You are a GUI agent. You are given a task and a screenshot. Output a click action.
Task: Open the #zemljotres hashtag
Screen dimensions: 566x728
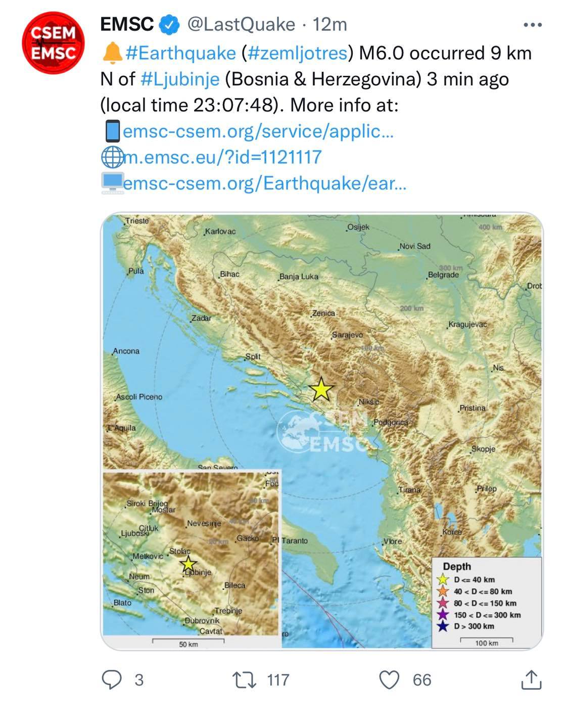(298, 53)
